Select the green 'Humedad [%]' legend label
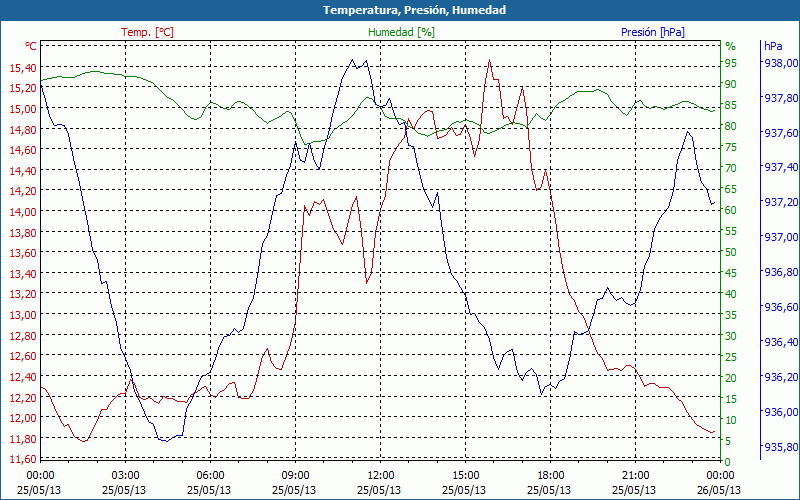The height and width of the screenshot is (500, 800). 402,32
